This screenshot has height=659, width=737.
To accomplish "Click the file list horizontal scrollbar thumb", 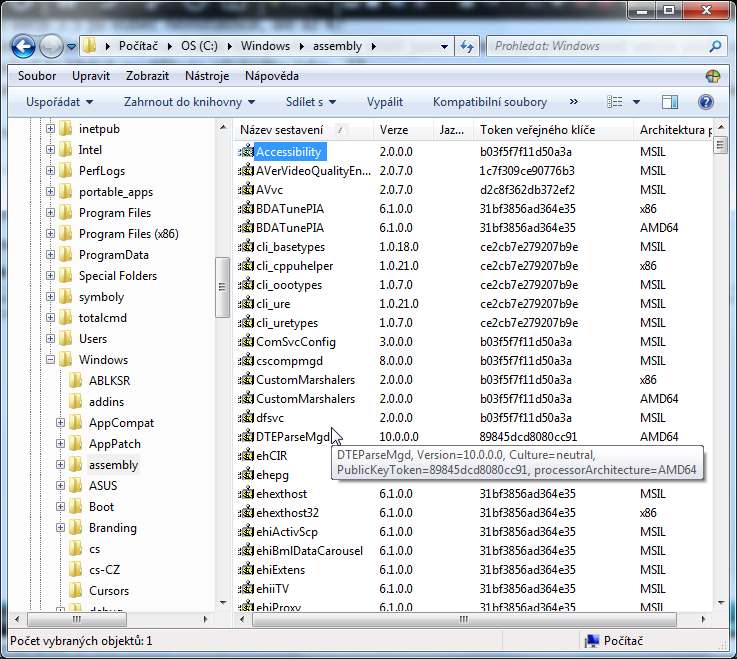I will pos(464,619).
